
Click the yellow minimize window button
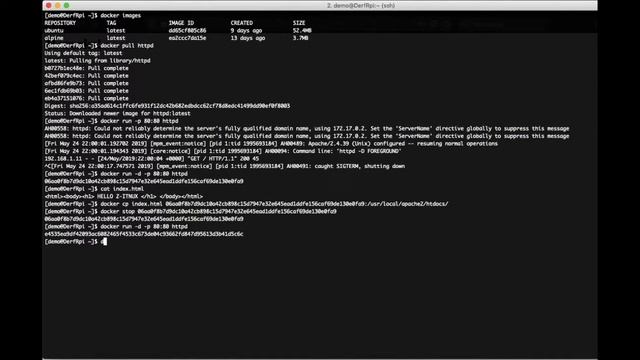click(x=58, y=5)
